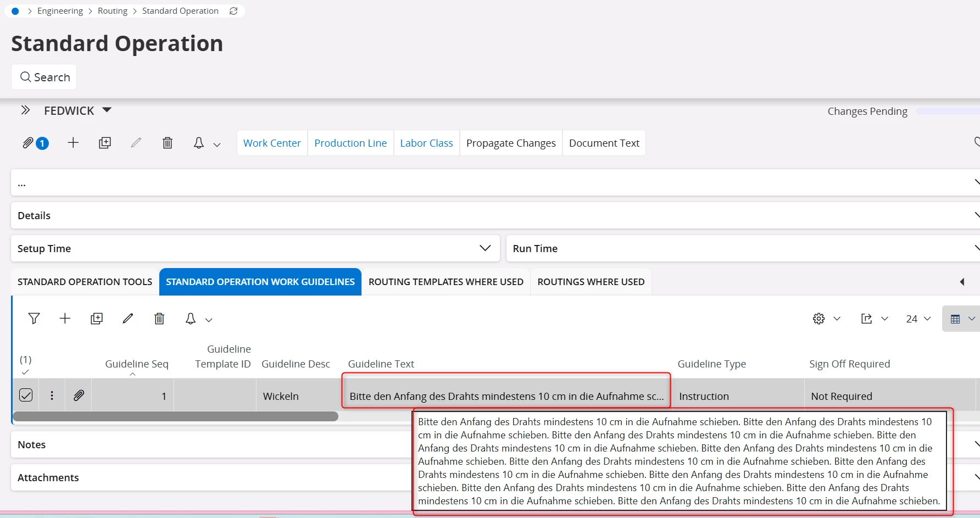The image size is (980, 518).
Task: Switch to Standard Operation Tools tab
Action: (x=85, y=282)
